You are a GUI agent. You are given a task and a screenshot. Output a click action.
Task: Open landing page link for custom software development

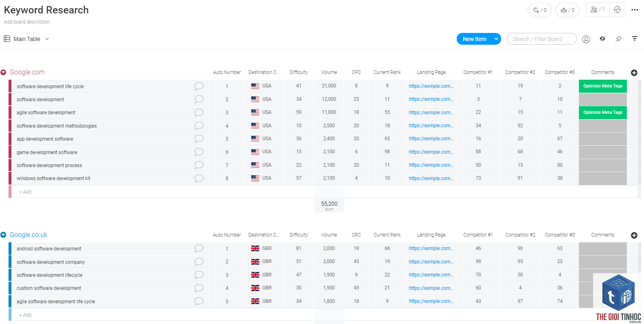[431, 288]
